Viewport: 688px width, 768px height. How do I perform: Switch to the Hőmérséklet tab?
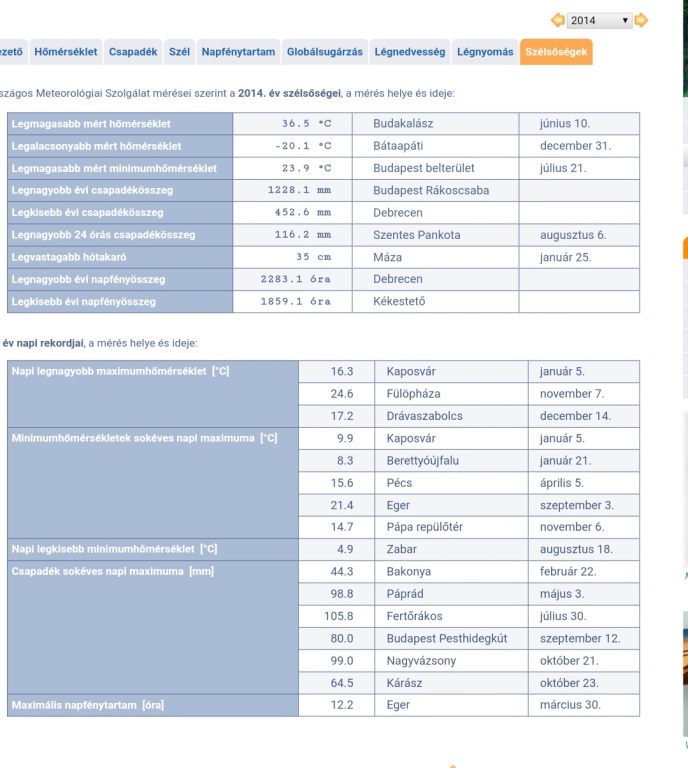tap(65, 51)
